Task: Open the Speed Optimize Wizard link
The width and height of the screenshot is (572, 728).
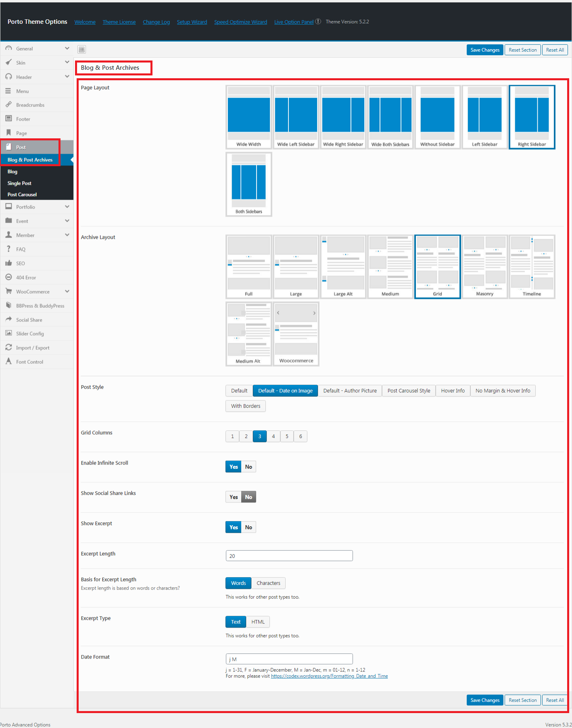Action: [240, 22]
